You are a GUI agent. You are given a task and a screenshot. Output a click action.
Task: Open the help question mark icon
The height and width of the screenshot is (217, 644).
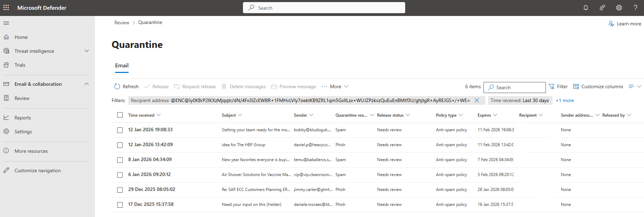click(x=635, y=8)
